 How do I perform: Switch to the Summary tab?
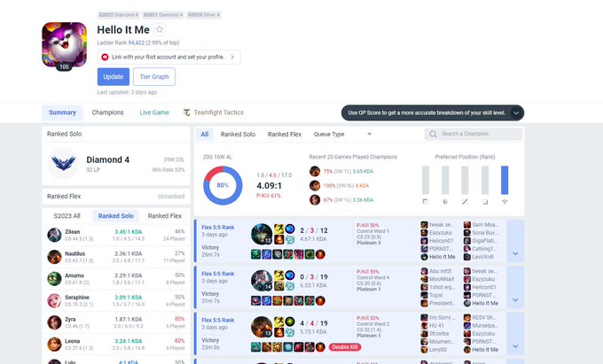62,112
